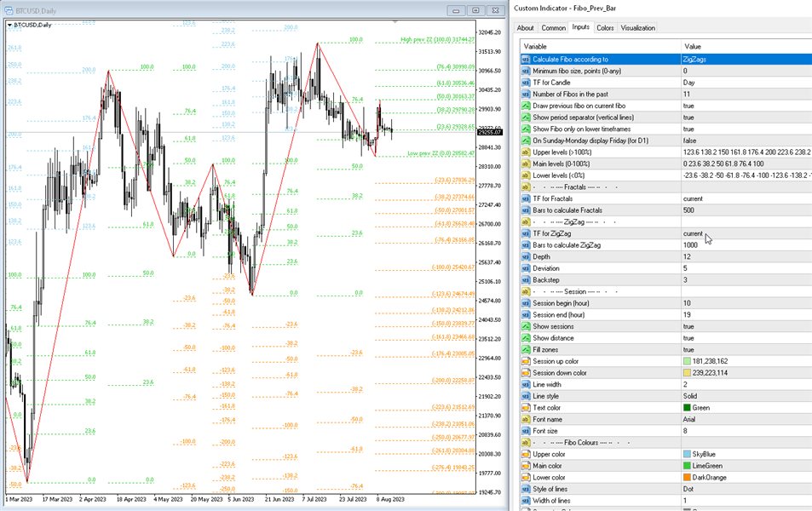Click the string icon for 'Upper levels (>100%)'
Screen dimensions: 812x511
[527, 152]
